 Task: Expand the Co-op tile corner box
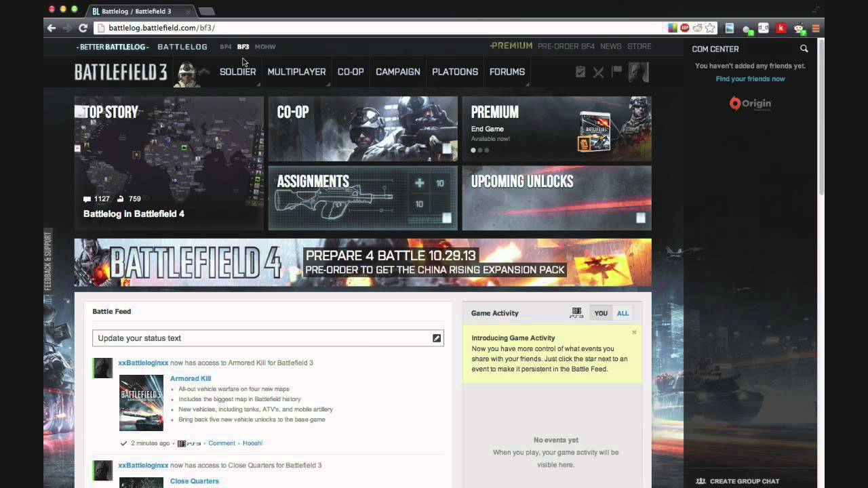tap(447, 148)
